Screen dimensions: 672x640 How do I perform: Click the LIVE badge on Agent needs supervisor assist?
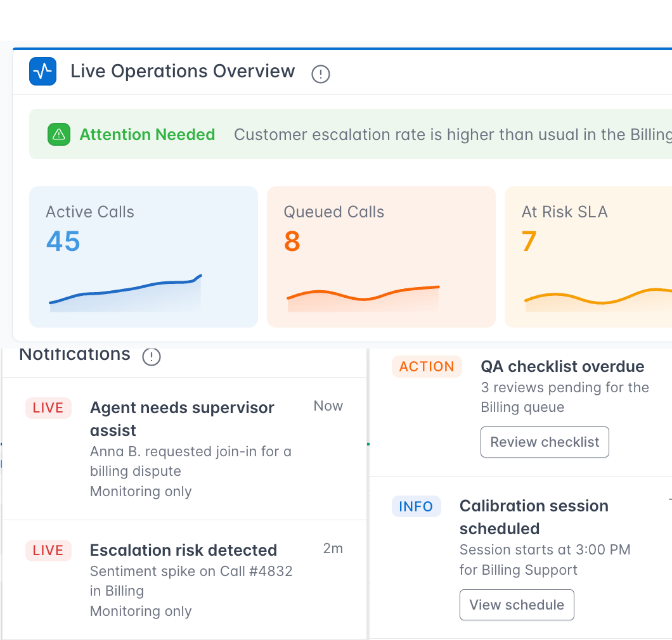coord(48,408)
